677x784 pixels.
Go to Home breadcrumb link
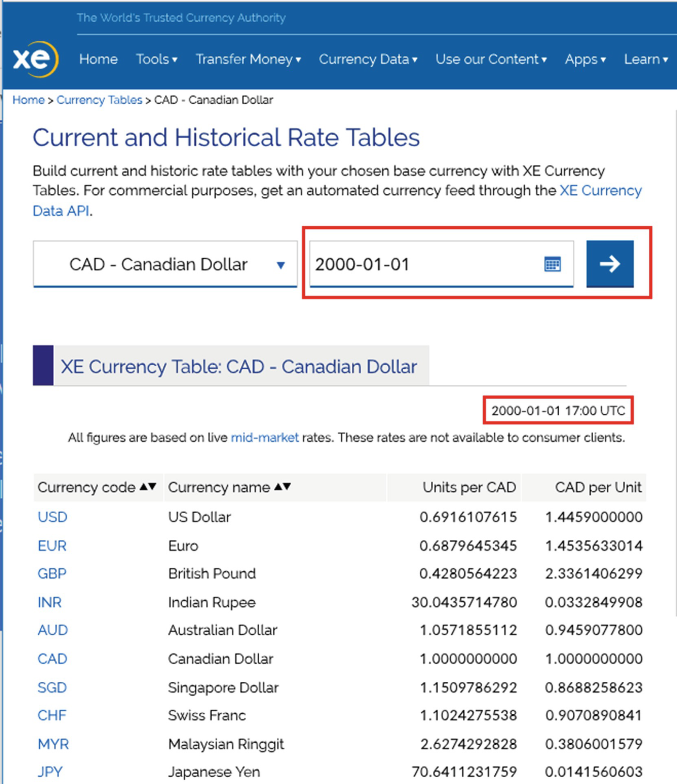point(28,100)
